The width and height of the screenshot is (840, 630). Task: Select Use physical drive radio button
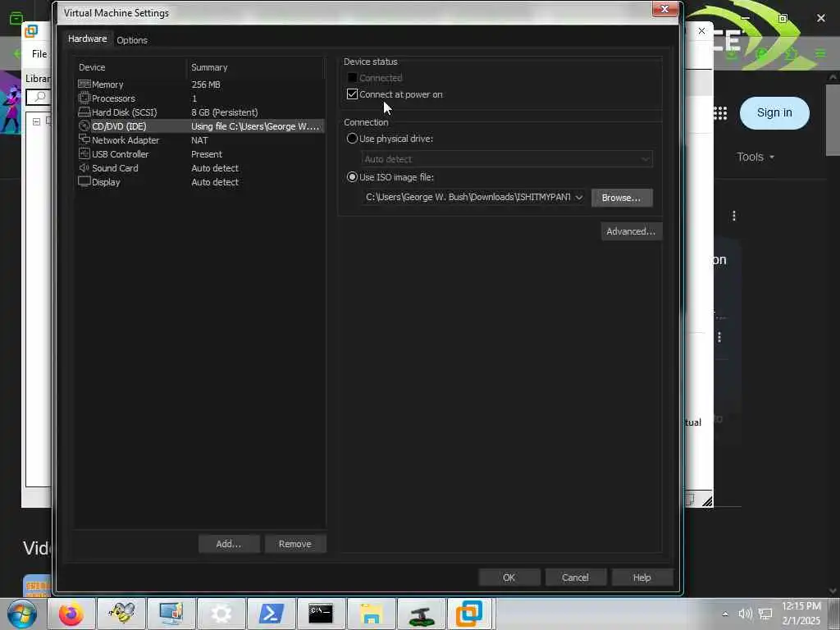(352, 138)
